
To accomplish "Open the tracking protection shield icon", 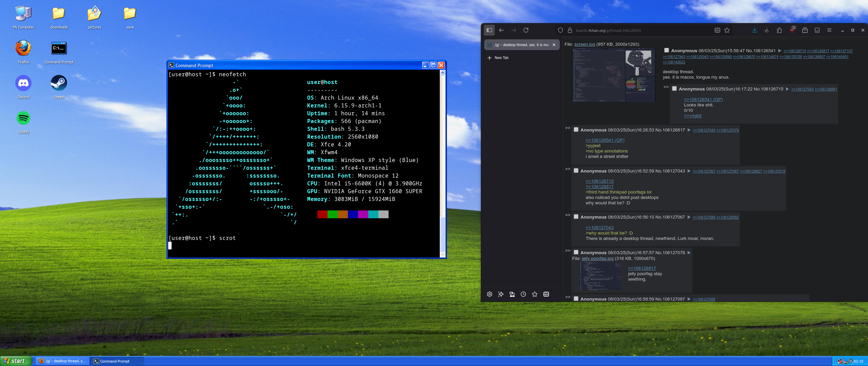I will (x=560, y=30).
